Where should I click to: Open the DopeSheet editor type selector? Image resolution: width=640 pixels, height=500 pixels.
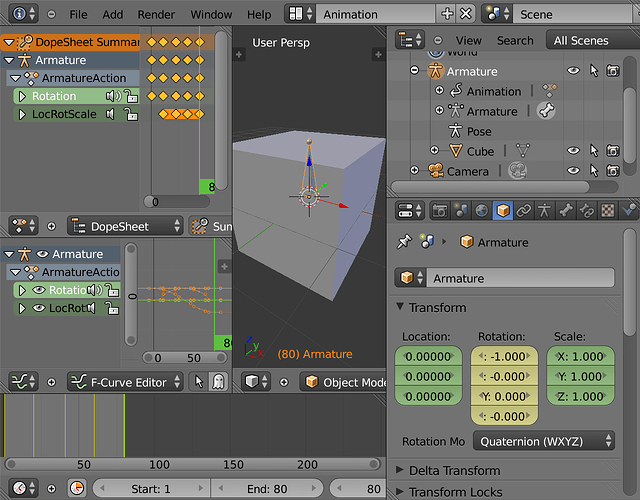(x=23, y=226)
